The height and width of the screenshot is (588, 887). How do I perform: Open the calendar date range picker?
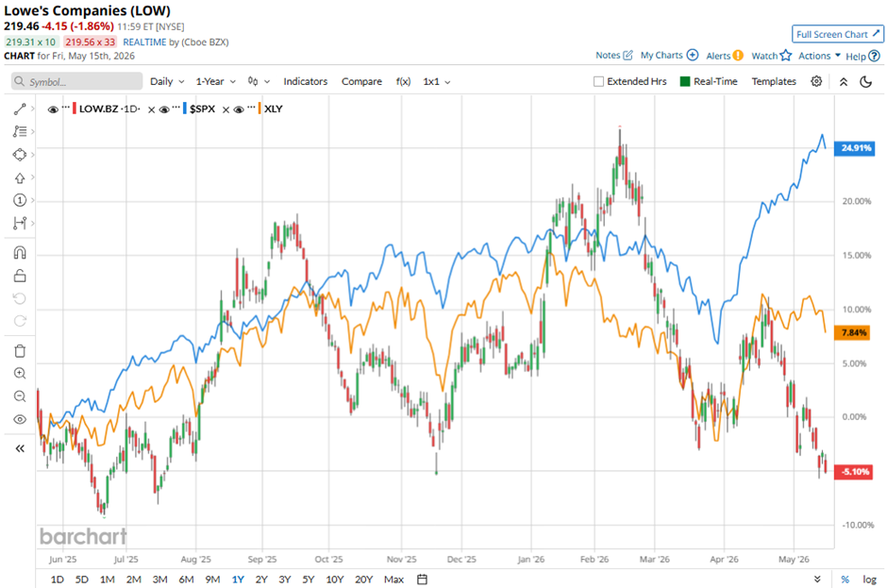point(422,579)
